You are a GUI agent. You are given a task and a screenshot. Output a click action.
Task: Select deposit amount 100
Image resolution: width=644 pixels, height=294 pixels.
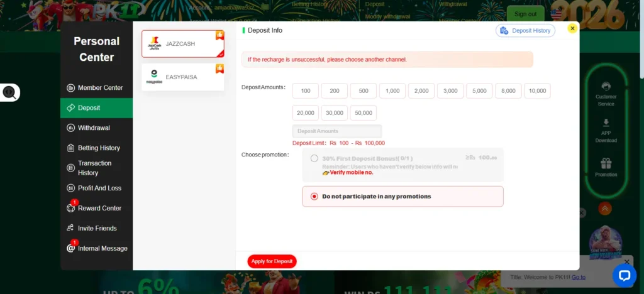[x=306, y=91]
